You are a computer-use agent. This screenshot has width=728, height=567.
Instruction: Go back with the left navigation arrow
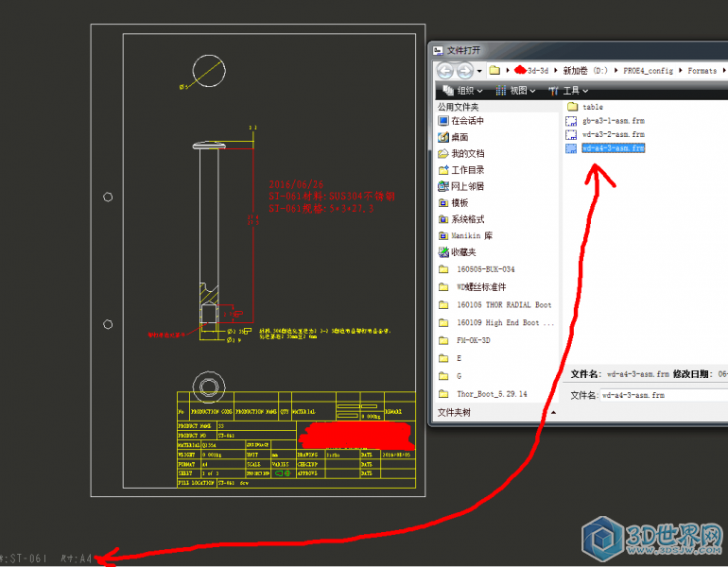coord(444,71)
